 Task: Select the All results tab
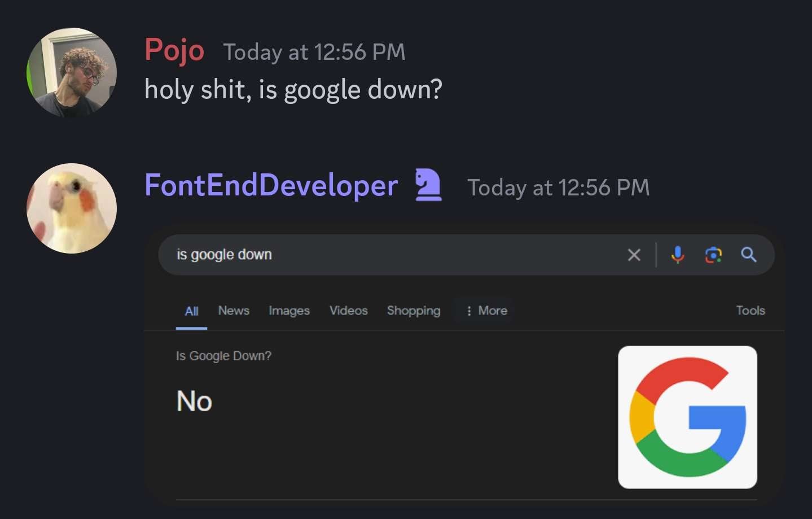(191, 311)
